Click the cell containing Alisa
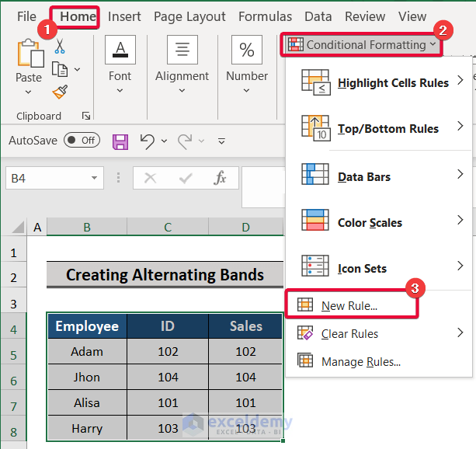Screen dimensions: 476x449 tap(87, 402)
